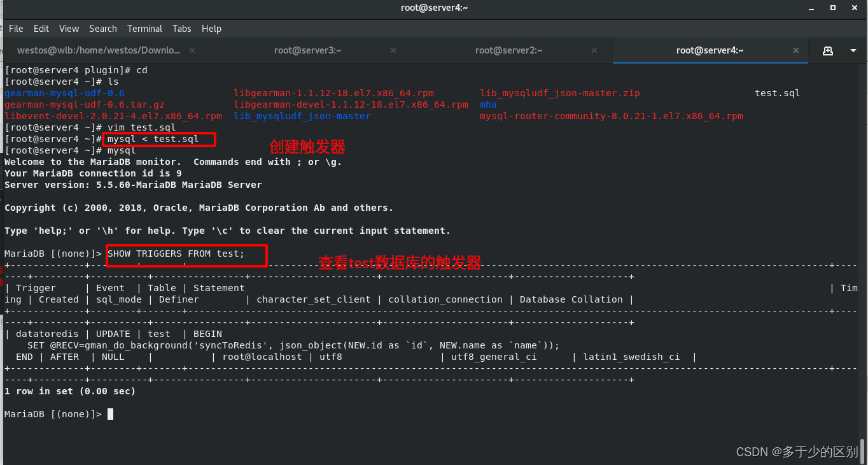Image resolution: width=868 pixels, height=465 pixels.
Task: Click the lib_mysqludf_json-master directory name
Action: click(302, 116)
